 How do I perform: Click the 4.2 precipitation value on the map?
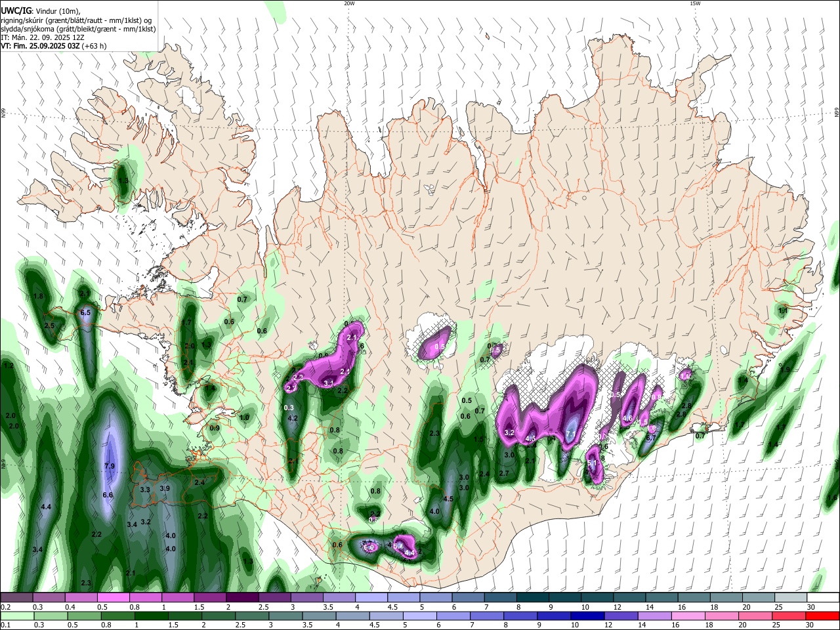pos(293,419)
